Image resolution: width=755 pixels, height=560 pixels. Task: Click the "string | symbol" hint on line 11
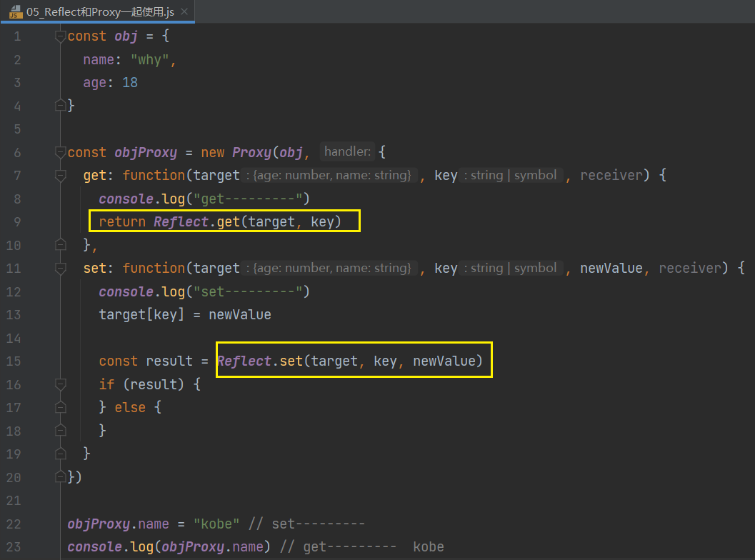pos(512,268)
